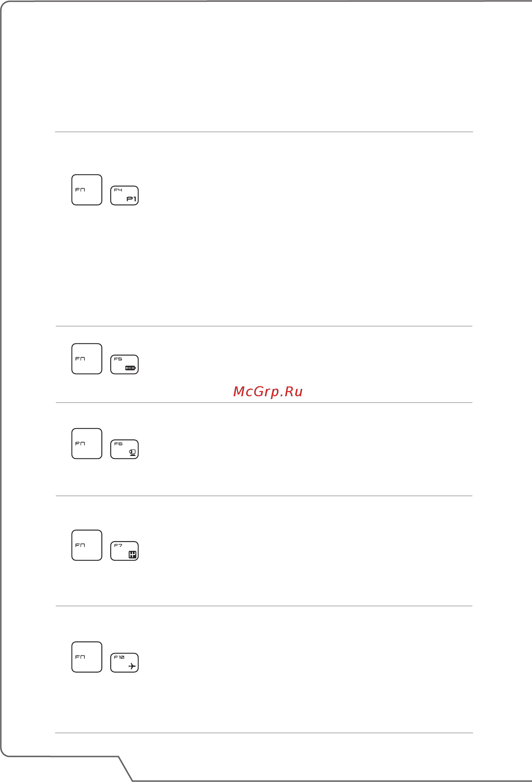
Task: Click the Fn key beside F7
Action: pos(87,545)
